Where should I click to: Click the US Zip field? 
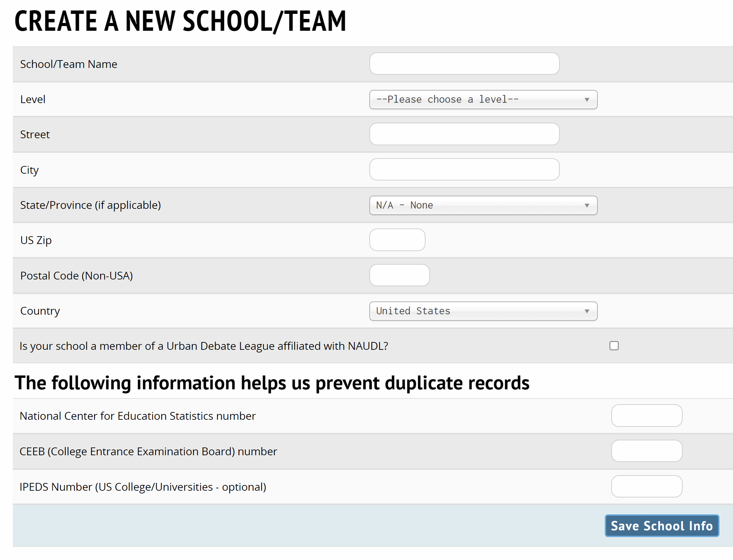397,240
